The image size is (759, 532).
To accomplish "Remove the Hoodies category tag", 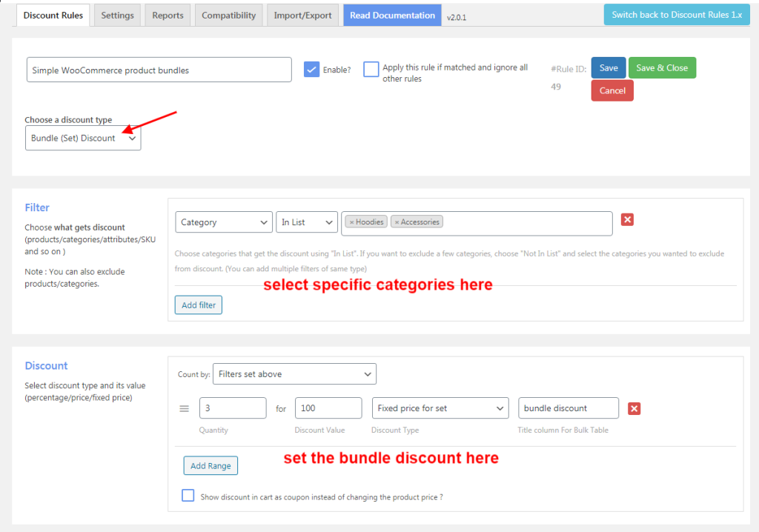I will [352, 222].
